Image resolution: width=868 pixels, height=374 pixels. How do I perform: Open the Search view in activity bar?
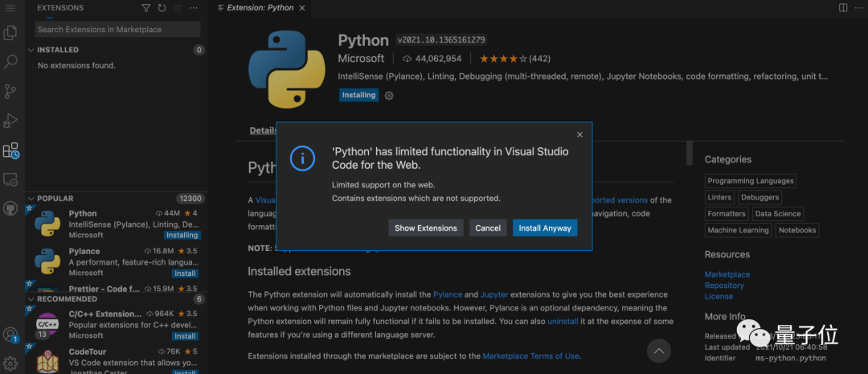pyautogui.click(x=11, y=62)
